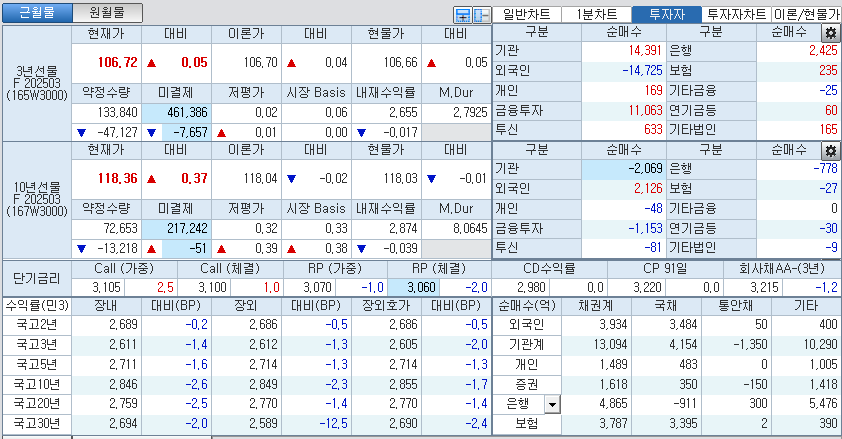Screen dimensions: 842x439
Task: Click the 3년선물 current price 106.72
Action: click(x=118, y=63)
